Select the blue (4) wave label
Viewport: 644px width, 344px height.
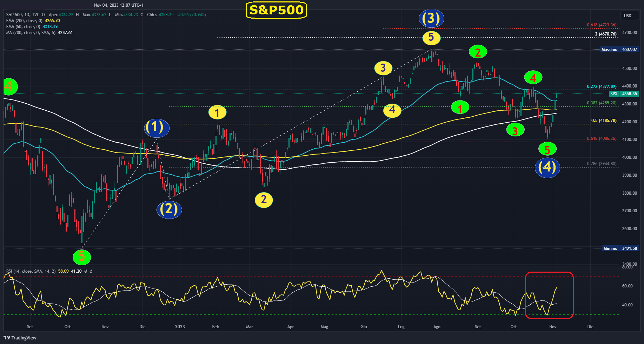click(x=547, y=168)
